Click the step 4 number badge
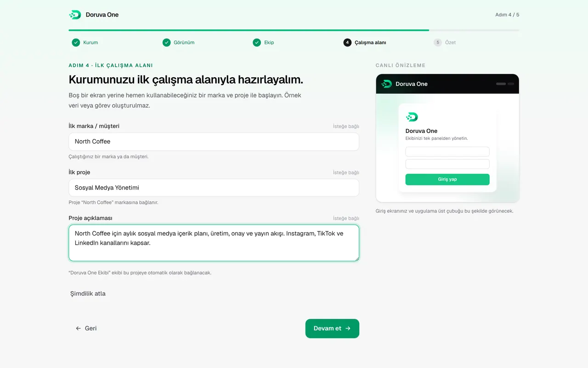This screenshot has height=368, width=588. pyautogui.click(x=347, y=42)
